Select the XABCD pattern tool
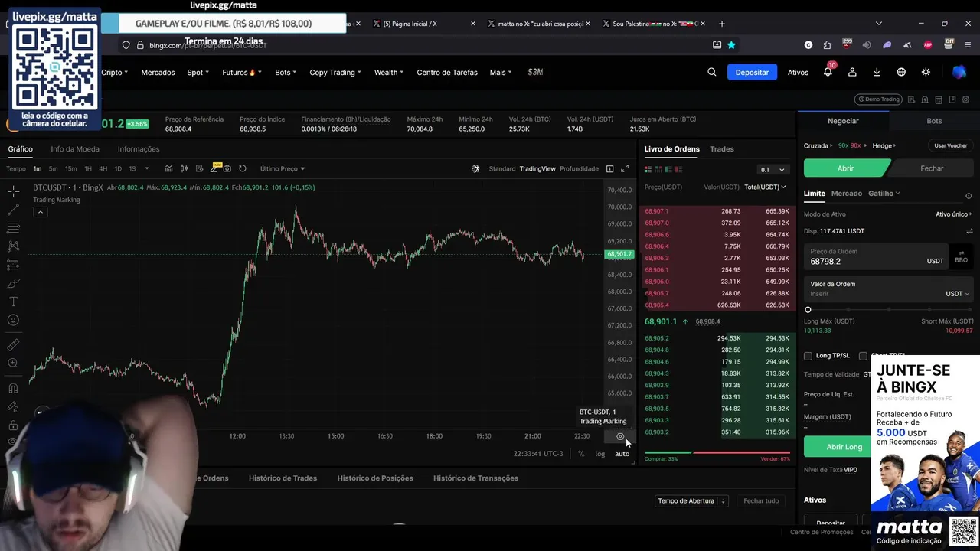This screenshot has height=551, width=980. tap(13, 246)
